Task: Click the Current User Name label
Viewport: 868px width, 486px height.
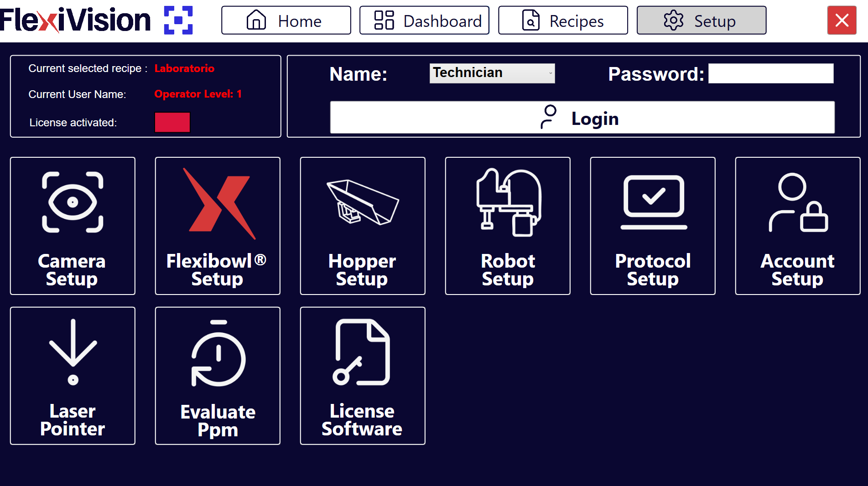Action: (x=77, y=94)
